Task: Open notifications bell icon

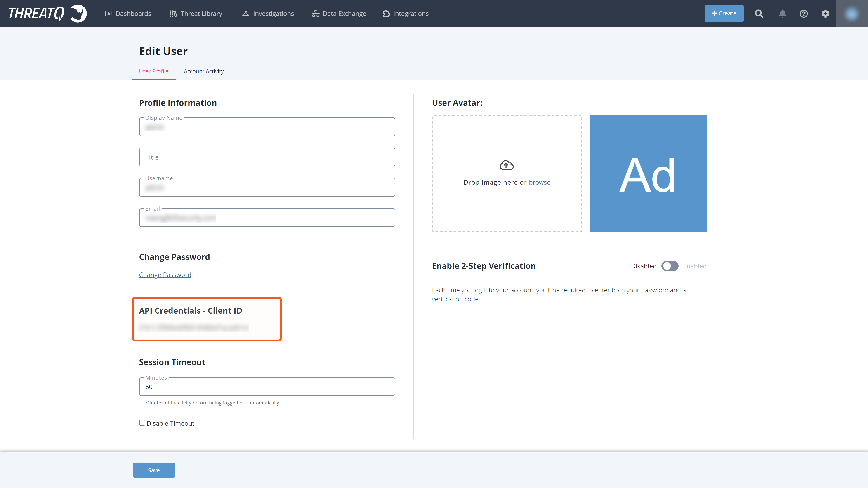Action: (782, 14)
